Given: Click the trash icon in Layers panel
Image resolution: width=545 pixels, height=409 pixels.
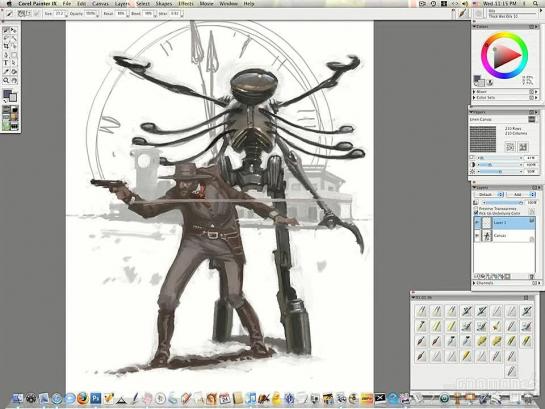Looking at the screenshot, I should pyautogui.click(x=531, y=277).
